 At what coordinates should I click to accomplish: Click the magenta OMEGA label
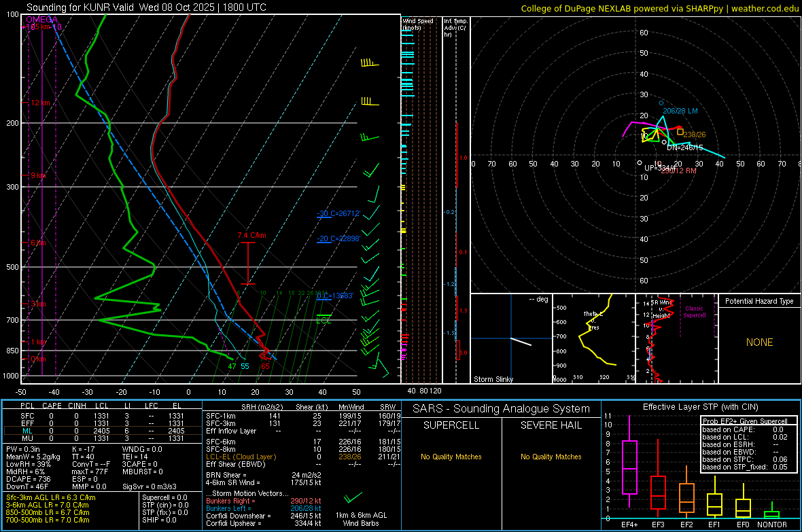click(41, 20)
